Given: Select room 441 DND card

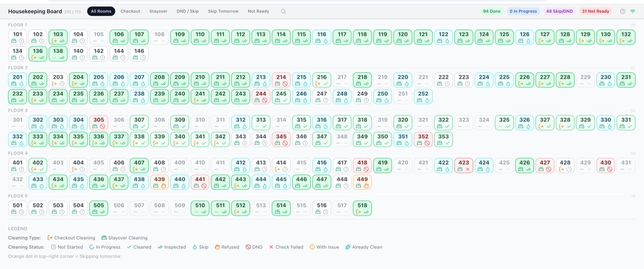Looking at the screenshot, I should click(200, 183).
